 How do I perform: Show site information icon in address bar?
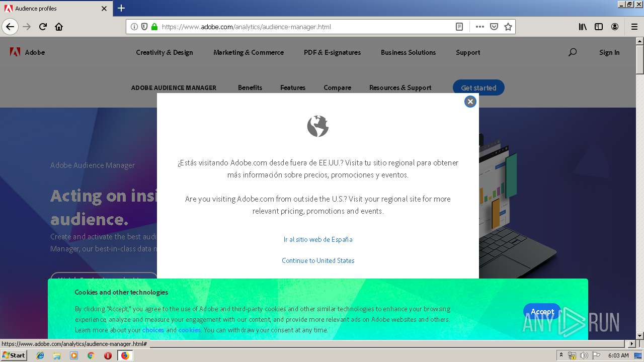click(x=134, y=27)
